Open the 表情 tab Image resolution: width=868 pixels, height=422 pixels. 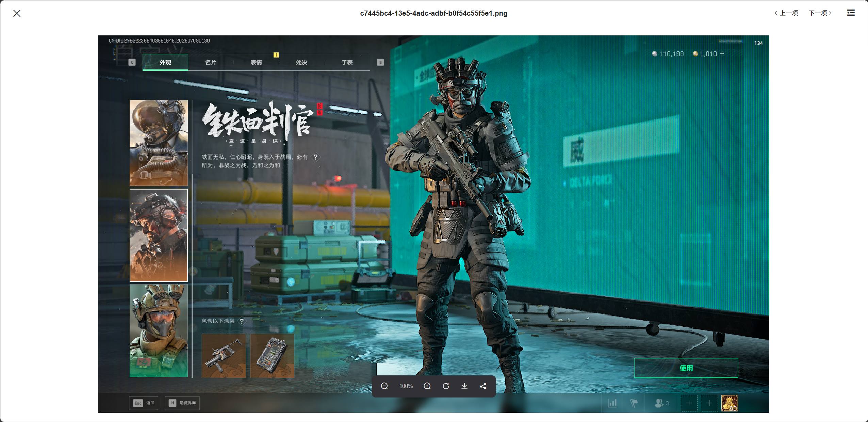pos(256,62)
